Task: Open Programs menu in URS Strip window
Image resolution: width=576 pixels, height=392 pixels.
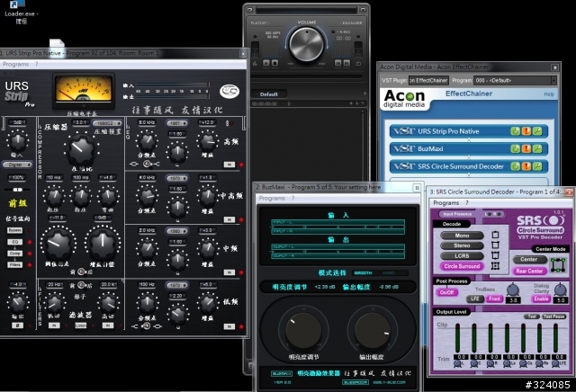Action: 15,64
